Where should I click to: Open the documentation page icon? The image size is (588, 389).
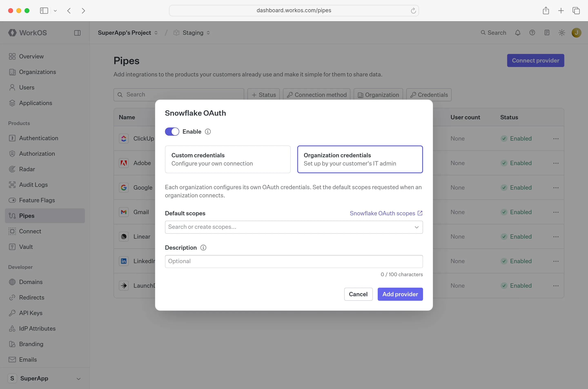(547, 33)
